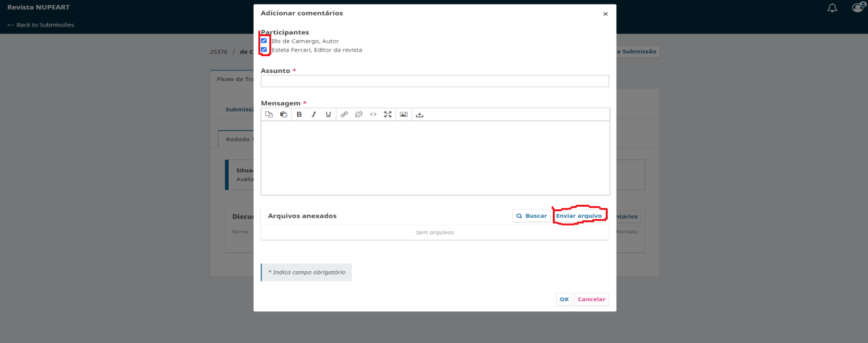This screenshot has width=868, height=343.
Task: Toggle bold formatting in message editor
Action: 299,114
